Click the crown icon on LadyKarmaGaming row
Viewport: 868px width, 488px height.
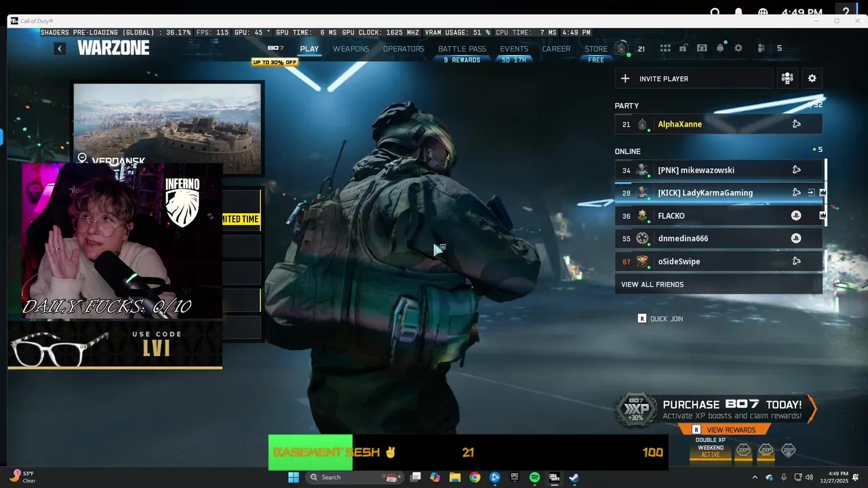coord(823,193)
